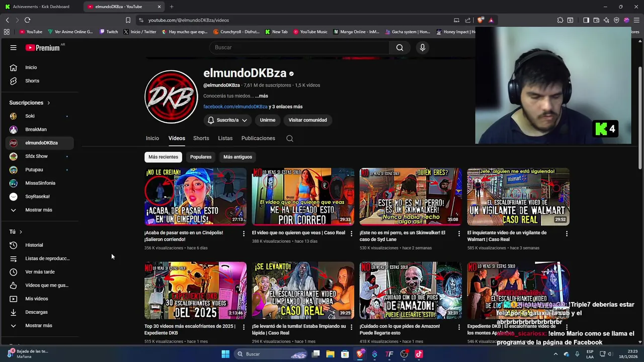Filter videos by Más antiguos

click(x=237, y=157)
